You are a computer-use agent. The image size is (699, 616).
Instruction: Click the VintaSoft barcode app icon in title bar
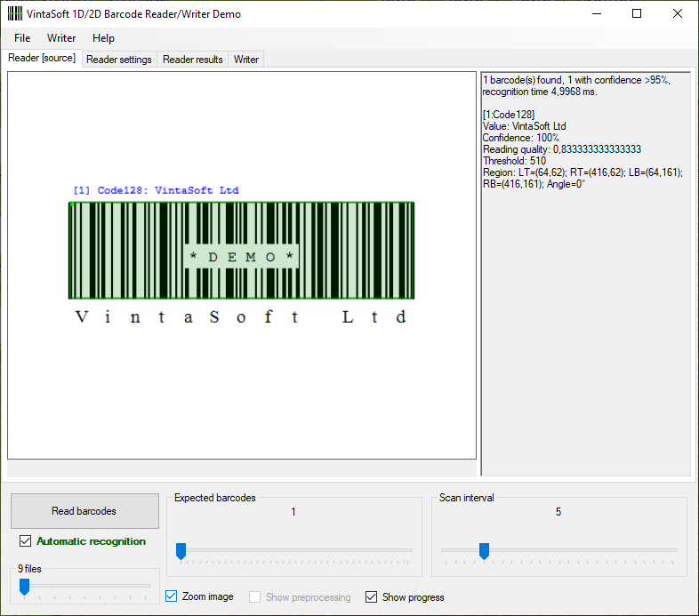pyautogui.click(x=14, y=13)
